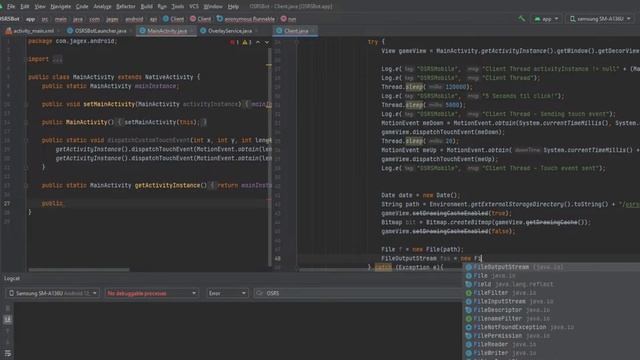Open the Build menu
This screenshot has height=360, width=640.
click(147, 7)
